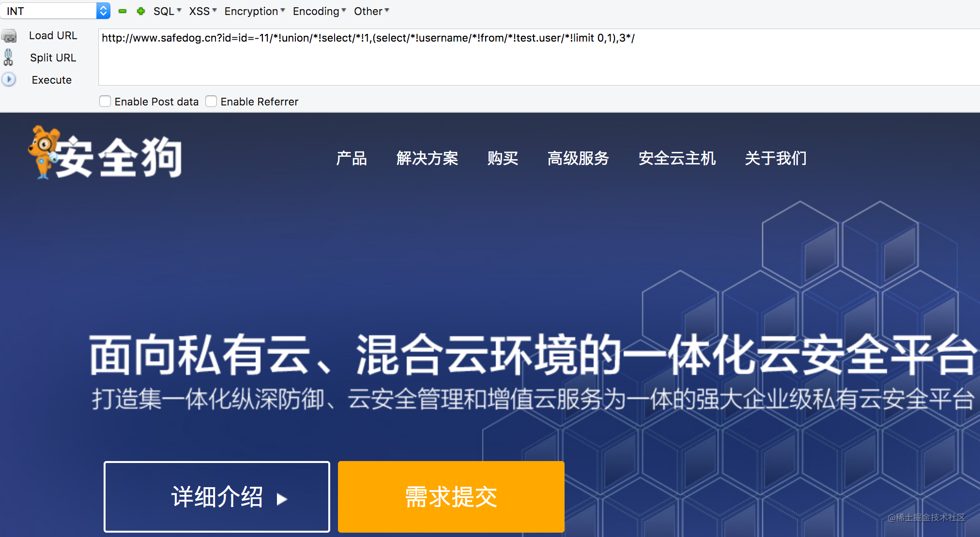Open the 产品 navigation menu item

352,158
